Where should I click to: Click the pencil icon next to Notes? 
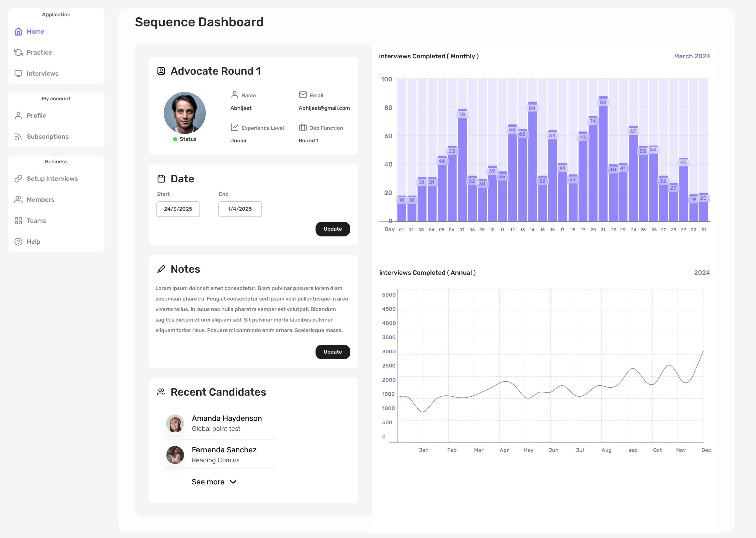click(161, 269)
